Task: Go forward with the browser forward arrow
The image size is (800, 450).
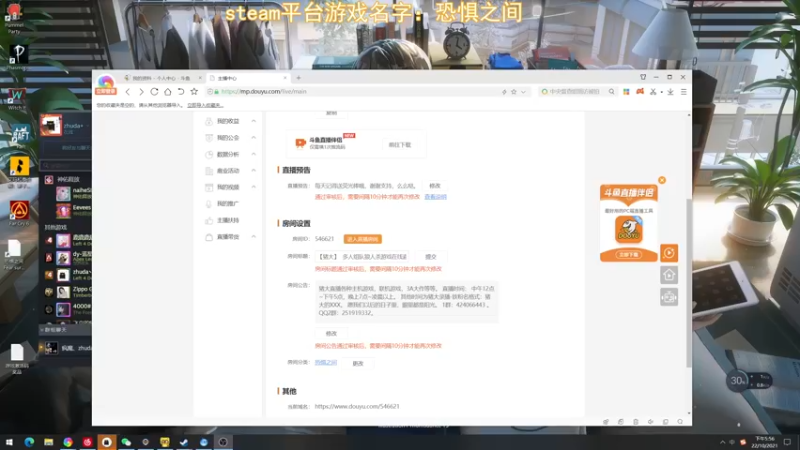Action: pos(141,92)
